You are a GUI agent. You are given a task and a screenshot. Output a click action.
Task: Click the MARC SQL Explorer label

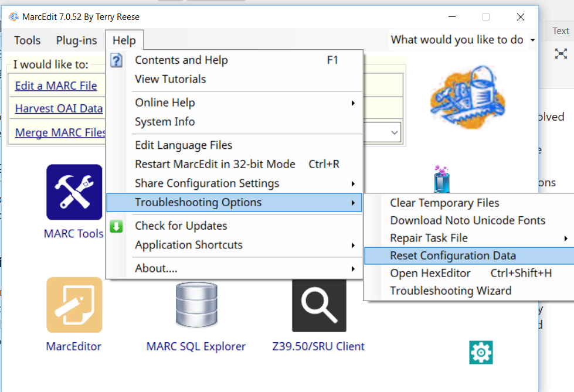coord(196,346)
